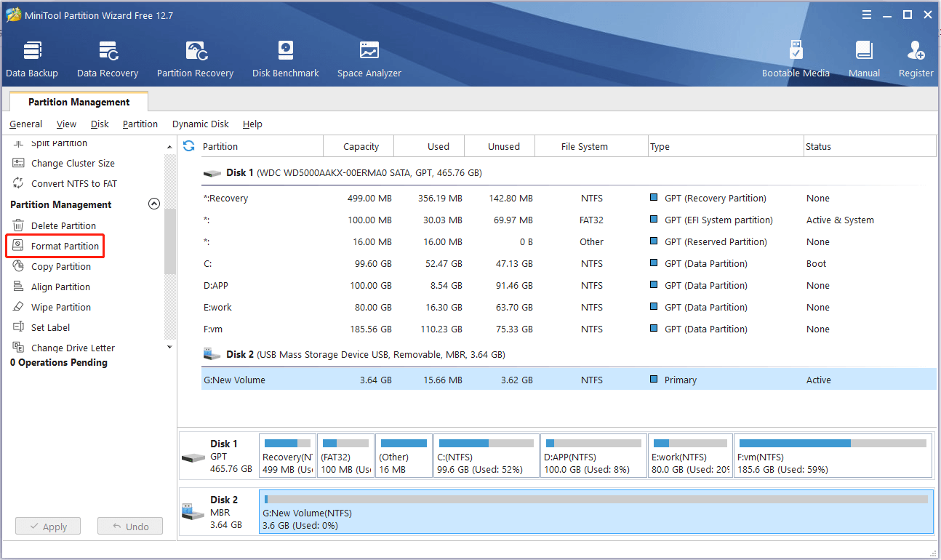941x560 pixels.
Task: Select the EFI System partition row
Action: tap(569, 220)
